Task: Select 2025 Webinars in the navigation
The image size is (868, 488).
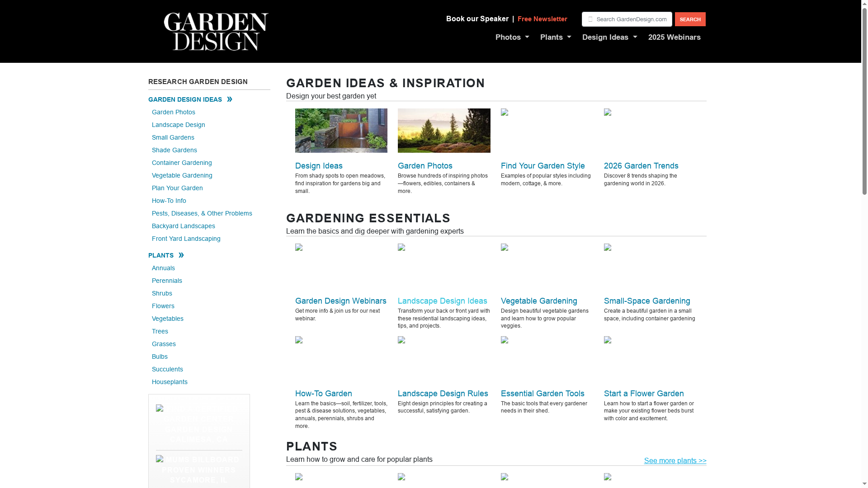Action: point(675,37)
